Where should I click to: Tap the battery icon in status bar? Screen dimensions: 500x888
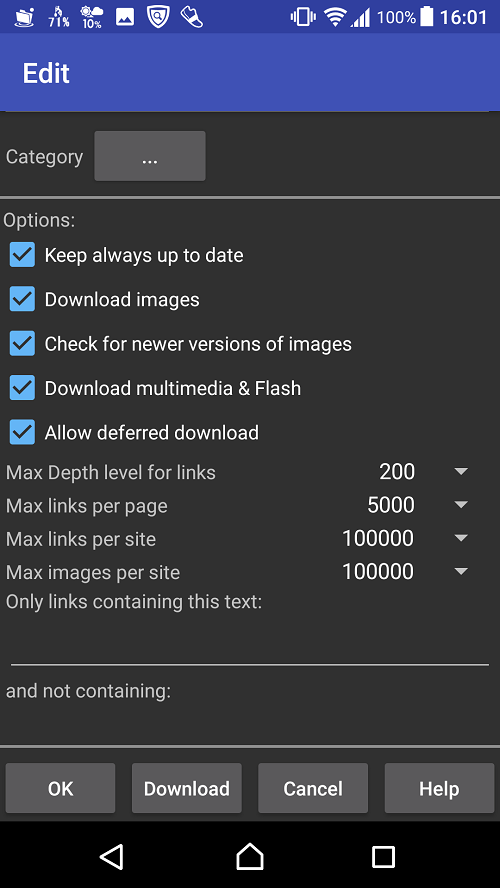point(428,17)
